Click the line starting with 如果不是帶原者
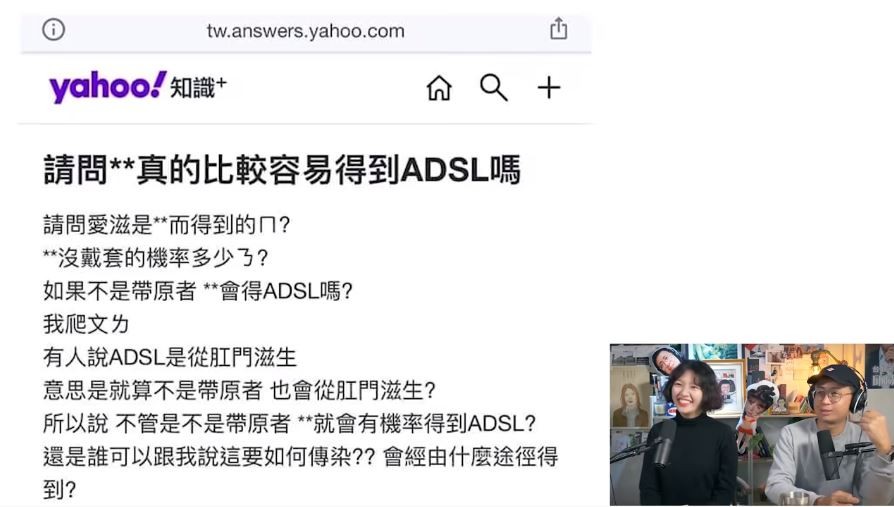This screenshot has width=894, height=507. click(198, 291)
